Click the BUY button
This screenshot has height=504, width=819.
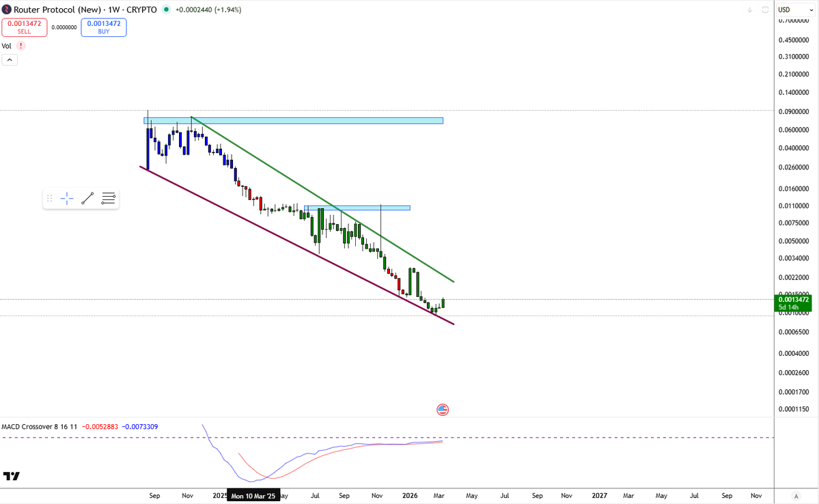click(x=104, y=27)
